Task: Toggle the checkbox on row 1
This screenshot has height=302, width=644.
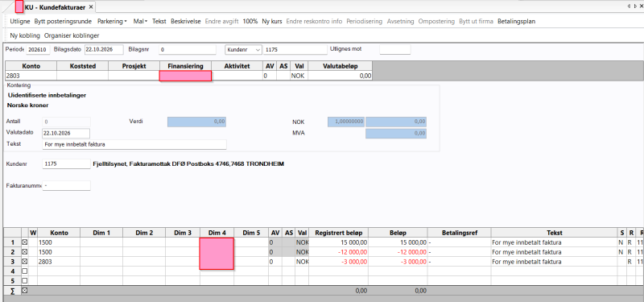Action: [24, 242]
